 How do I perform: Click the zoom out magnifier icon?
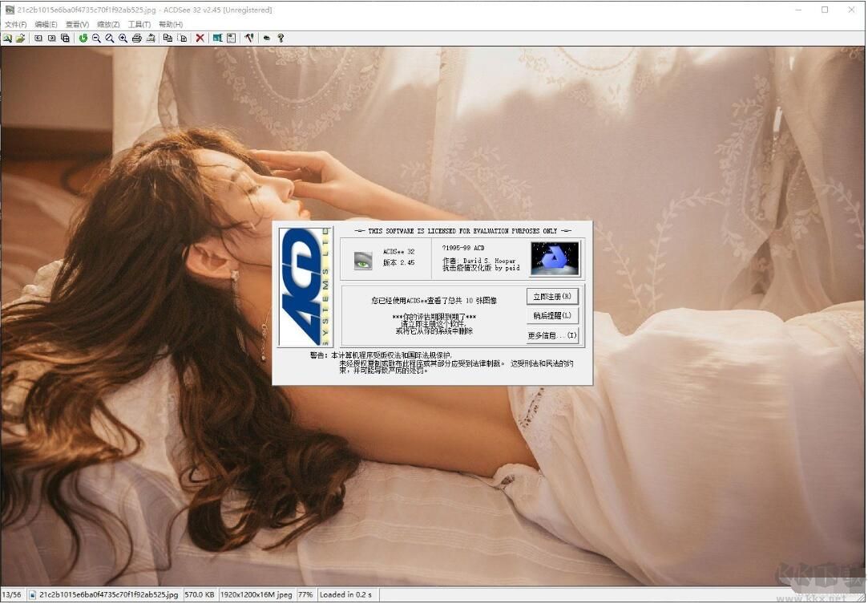96,38
